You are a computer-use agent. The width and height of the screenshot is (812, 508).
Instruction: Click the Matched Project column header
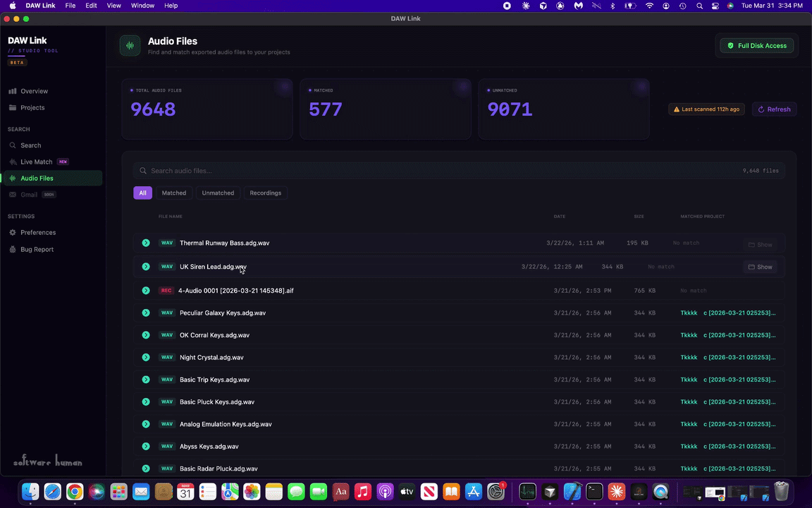(702, 216)
